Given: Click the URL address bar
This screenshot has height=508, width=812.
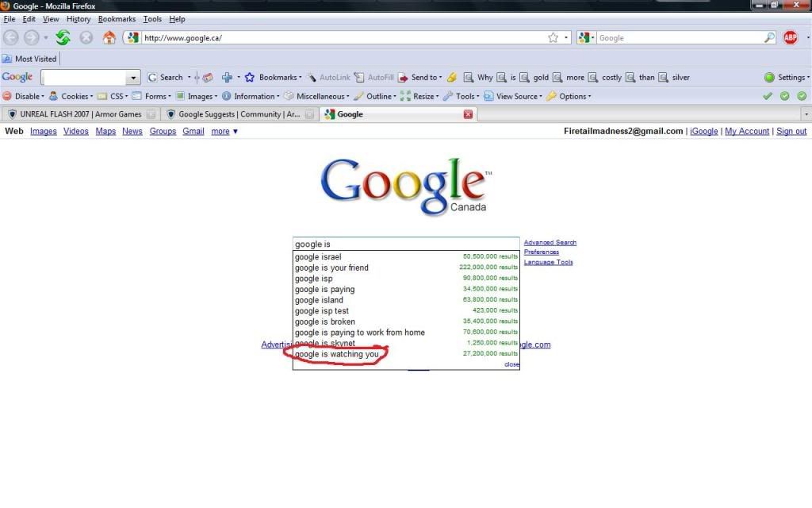Looking at the screenshot, I should pos(344,38).
